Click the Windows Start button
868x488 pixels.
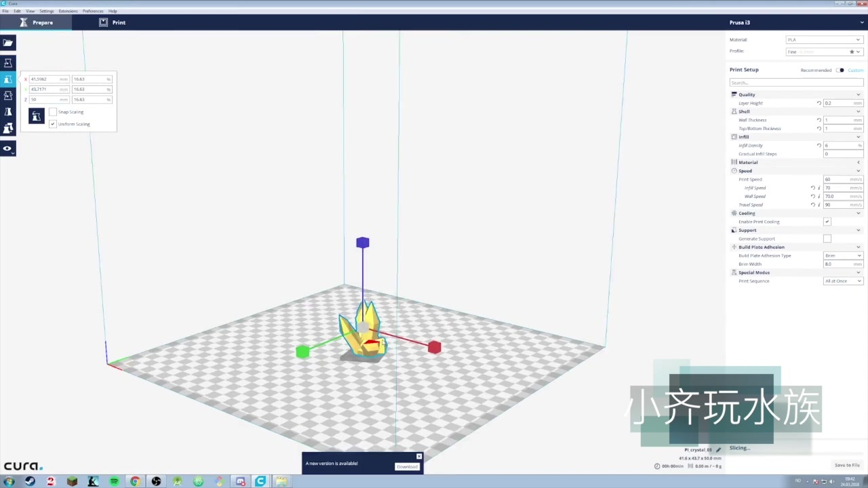click(9, 481)
